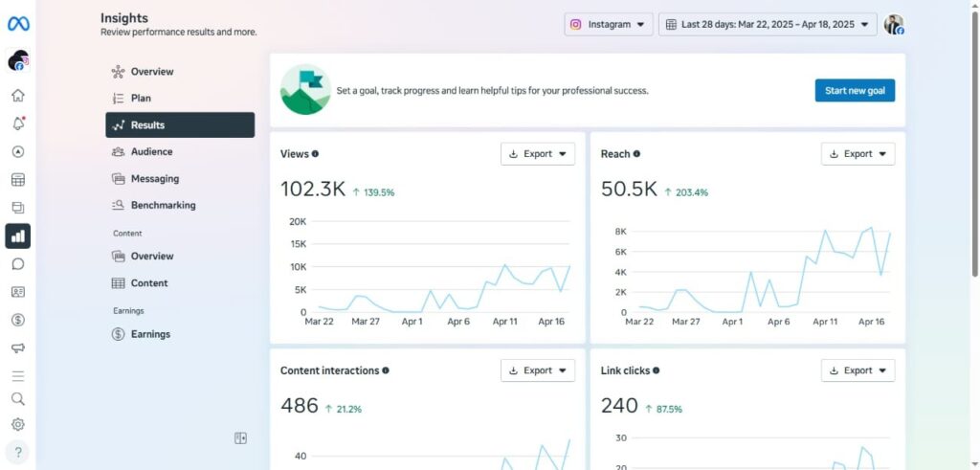The height and width of the screenshot is (470, 980).
Task: Open the Ads megaphone icon
Action: point(18,347)
